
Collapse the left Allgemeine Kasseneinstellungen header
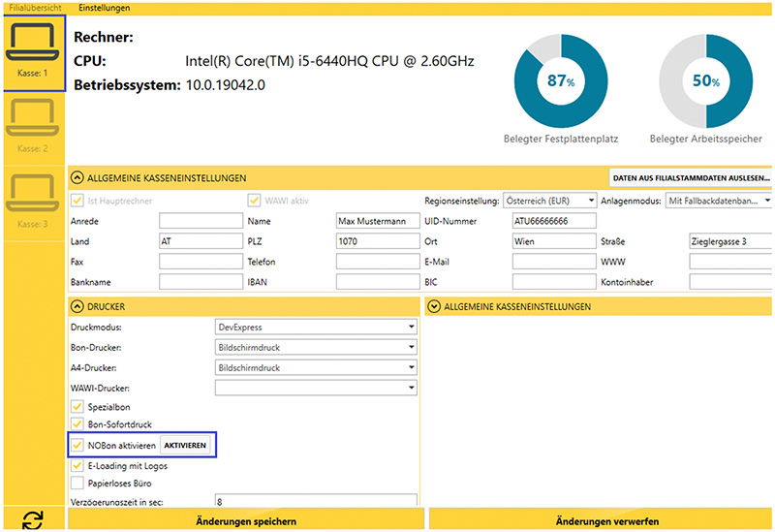[77, 178]
